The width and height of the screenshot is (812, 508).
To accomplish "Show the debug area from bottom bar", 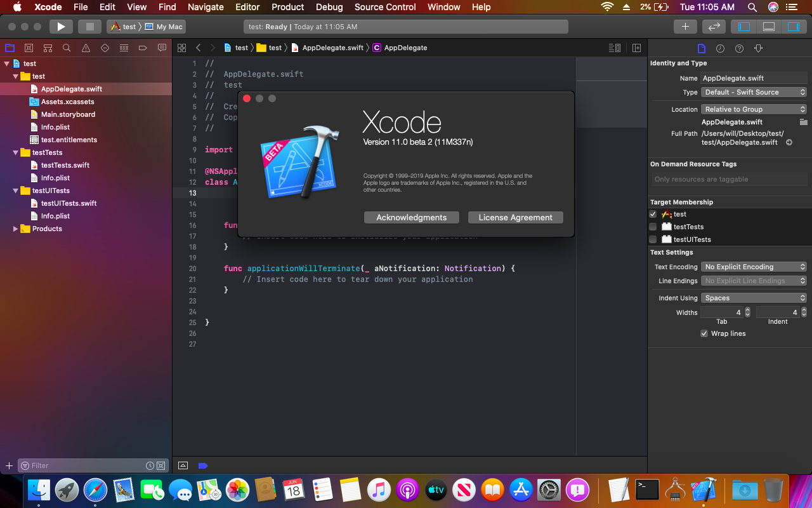I will click(x=183, y=465).
